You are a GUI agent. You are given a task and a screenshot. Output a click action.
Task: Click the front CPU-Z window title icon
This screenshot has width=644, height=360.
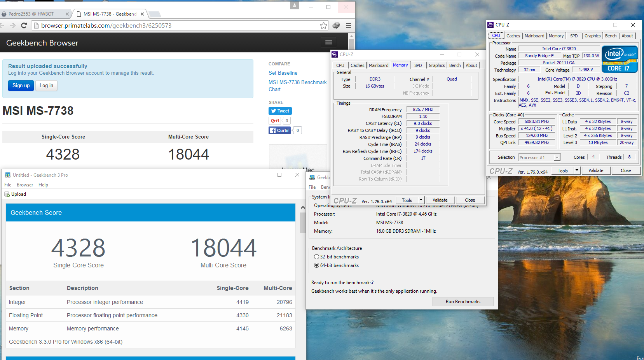tap(490, 25)
